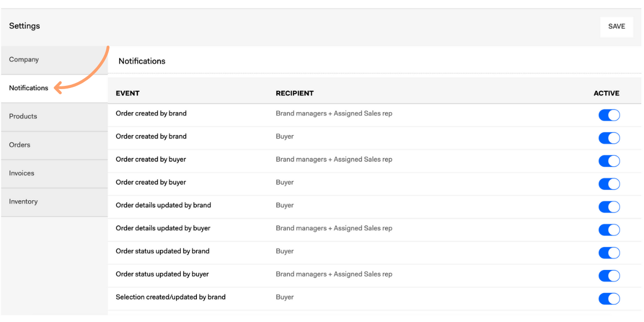This screenshot has width=644, height=322.
Task: Click the EVENT column header
Action: tap(128, 93)
